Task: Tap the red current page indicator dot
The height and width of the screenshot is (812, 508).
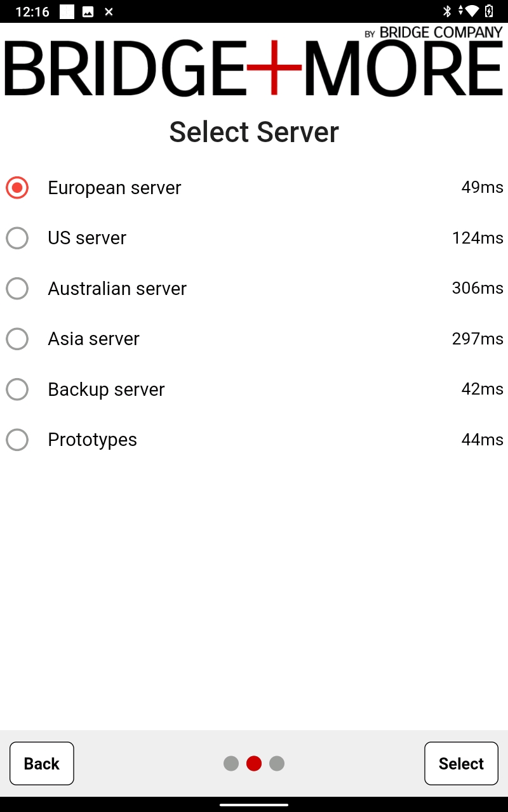Action: pyautogui.click(x=254, y=763)
